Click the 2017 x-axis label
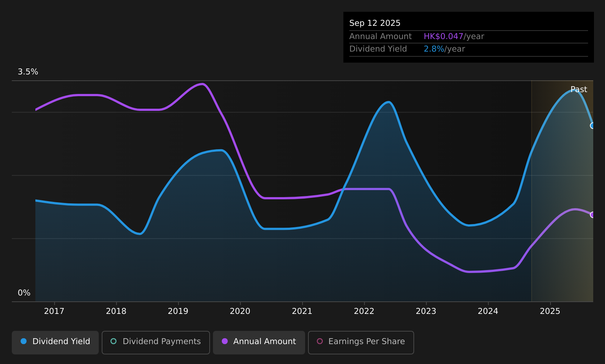The height and width of the screenshot is (364, 605). tap(54, 311)
